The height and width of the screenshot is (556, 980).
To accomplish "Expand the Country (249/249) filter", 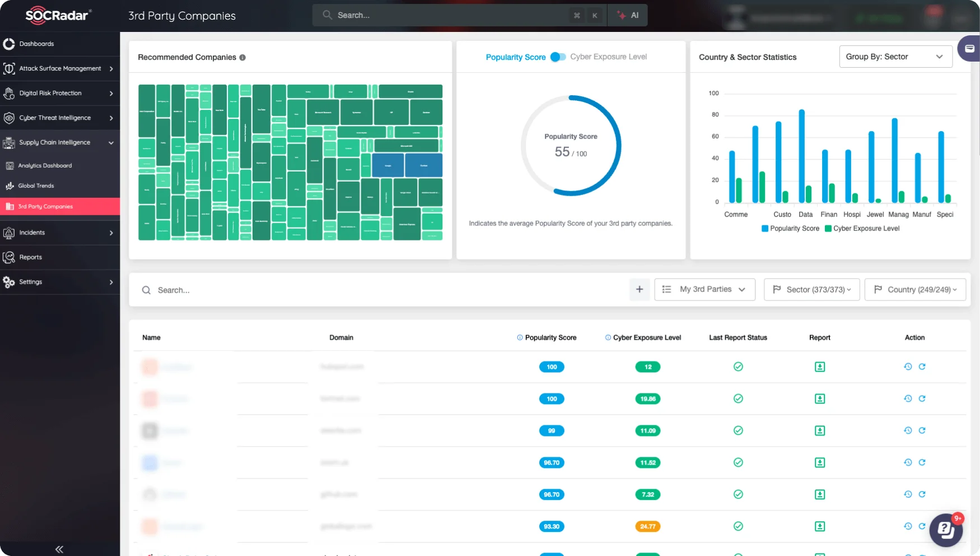I will pyautogui.click(x=914, y=290).
